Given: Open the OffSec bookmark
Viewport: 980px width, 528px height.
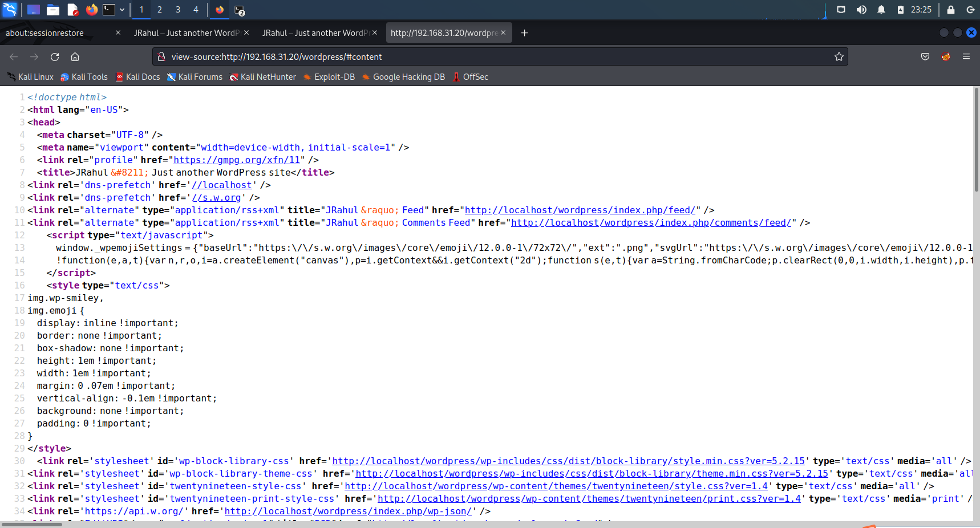Looking at the screenshot, I should [x=471, y=77].
